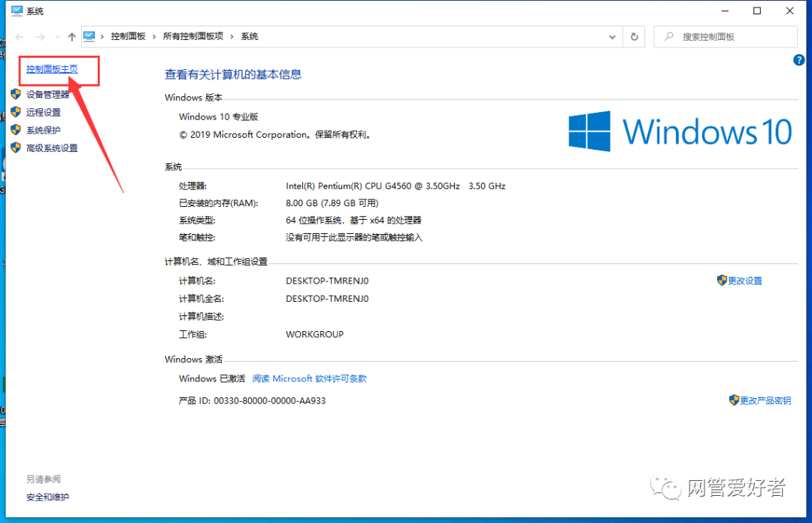Viewport: 812px width, 523px height.
Task: Click the 没有可用于此显示器的笔或触控输入 value
Action: [x=354, y=237]
